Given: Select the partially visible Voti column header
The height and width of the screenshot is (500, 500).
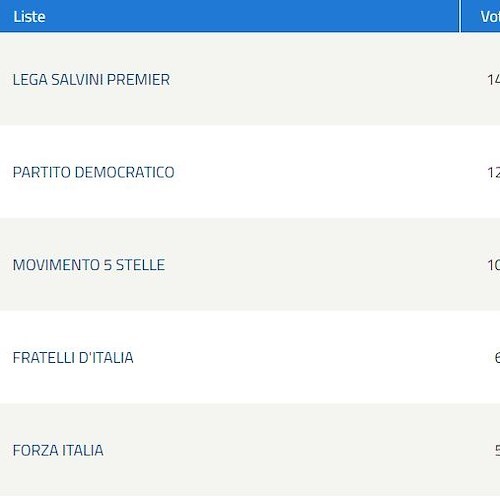Looking at the screenshot, I should coord(490,16).
